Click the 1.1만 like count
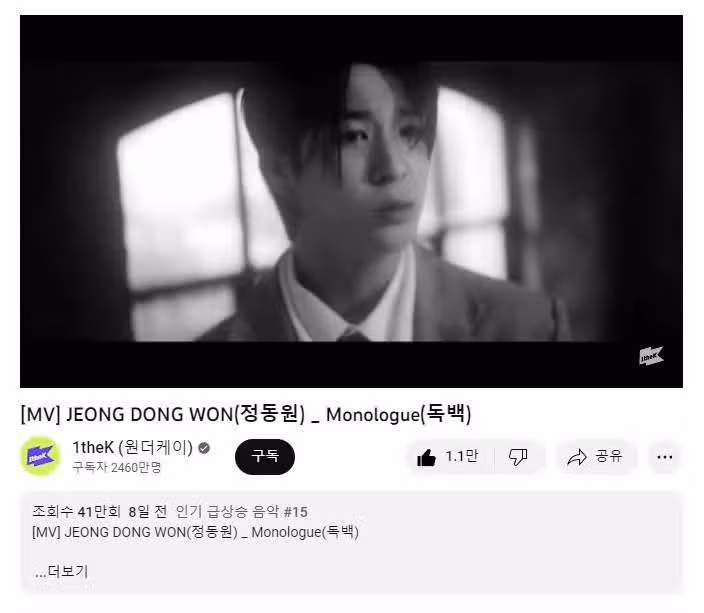 click(x=461, y=457)
